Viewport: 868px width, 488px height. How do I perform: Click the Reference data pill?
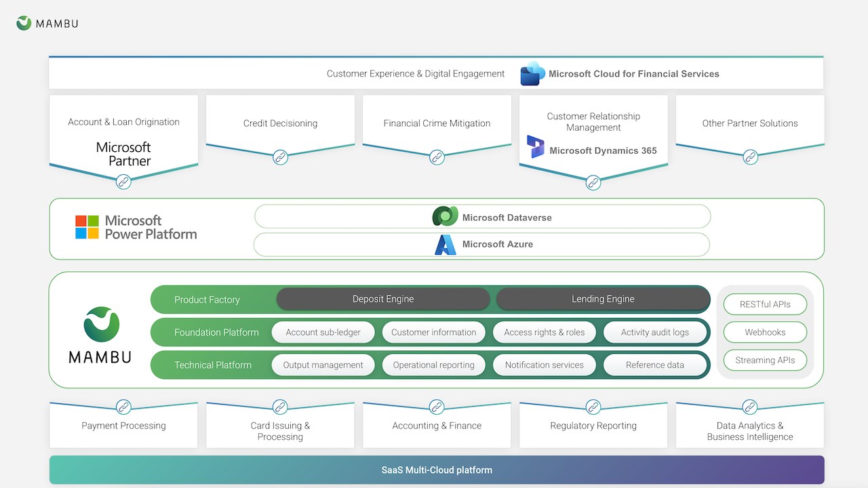pyautogui.click(x=655, y=365)
